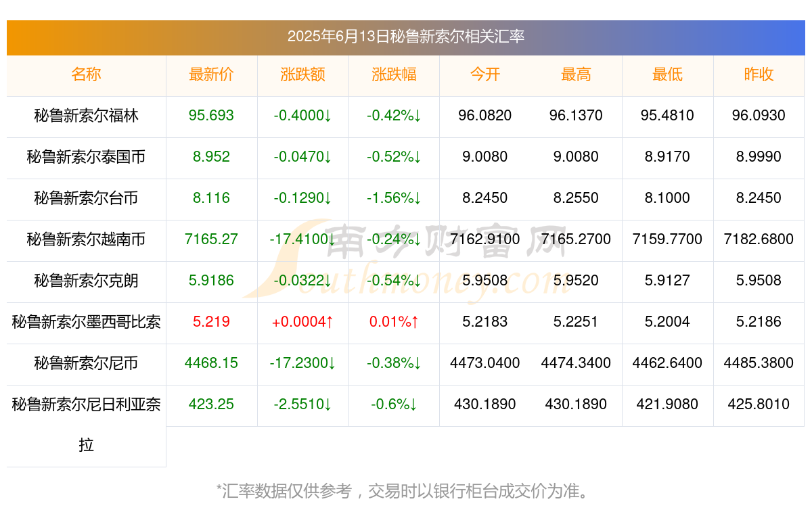
Task: Select the 最新价 column header
Action: tap(211, 74)
